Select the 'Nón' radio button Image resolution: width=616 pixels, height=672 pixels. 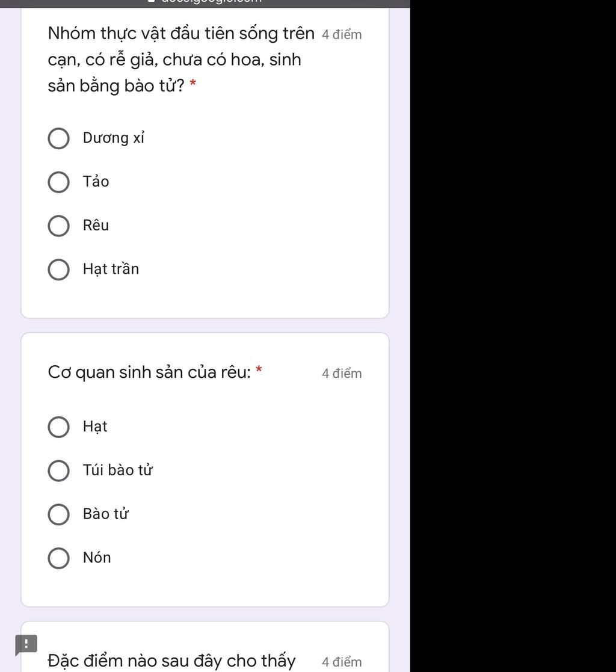(x=58, y=558)
